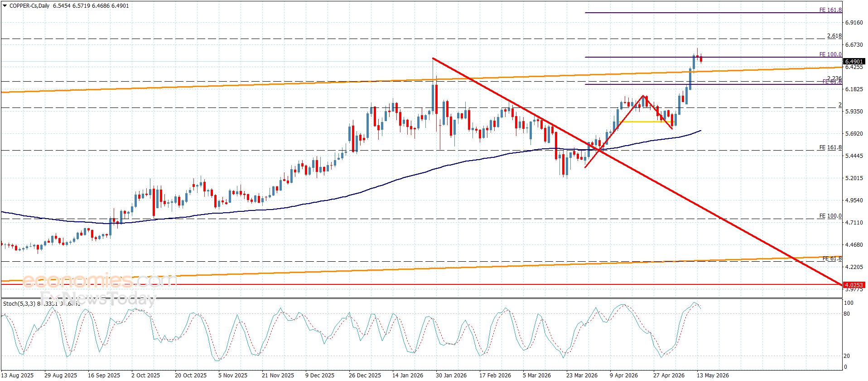Viewport: 868px width, 381px height.
Task: Click the 23 Mar 2026 date label
Action: [x=582, y=376]
